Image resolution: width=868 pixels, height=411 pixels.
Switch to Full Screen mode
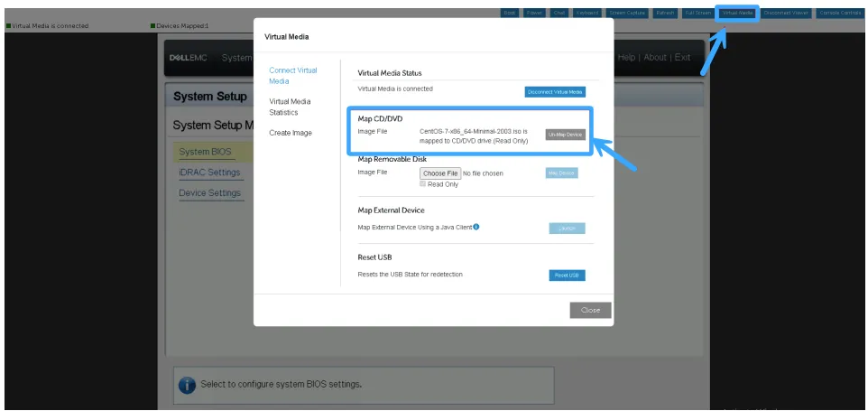tap(697, 13)
